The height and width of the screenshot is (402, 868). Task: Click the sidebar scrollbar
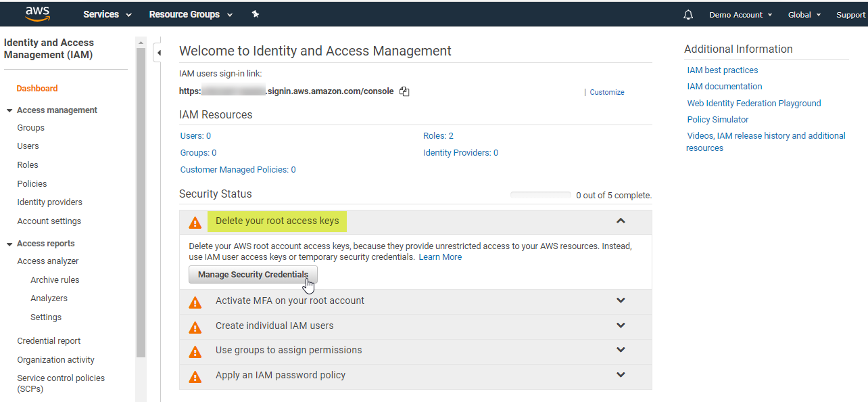141,203
